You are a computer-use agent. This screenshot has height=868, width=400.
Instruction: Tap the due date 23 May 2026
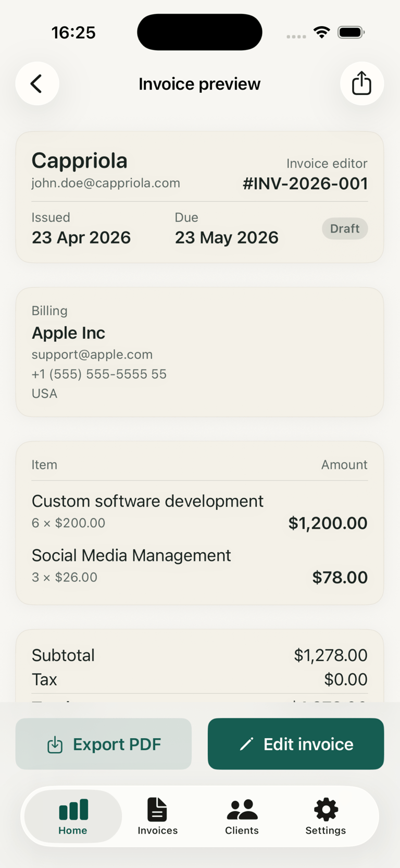click(x=227, y=238)
